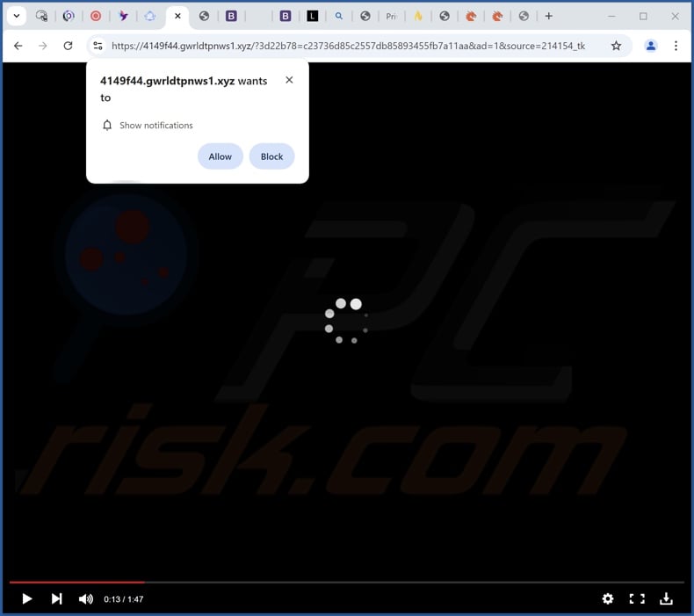Switch to the purple lightning icon tab

click(124, 16)
